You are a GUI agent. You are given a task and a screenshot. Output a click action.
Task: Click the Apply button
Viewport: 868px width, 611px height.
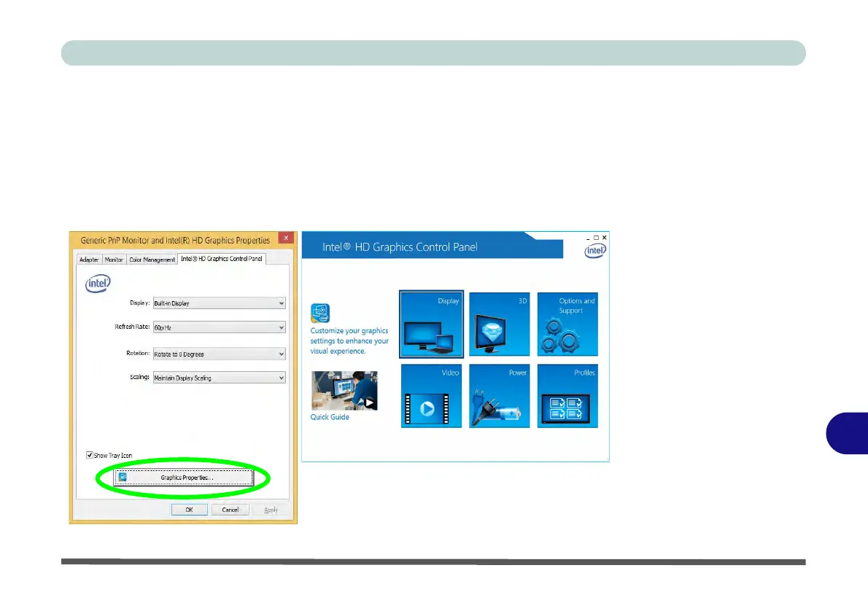(x=271, y=510)
